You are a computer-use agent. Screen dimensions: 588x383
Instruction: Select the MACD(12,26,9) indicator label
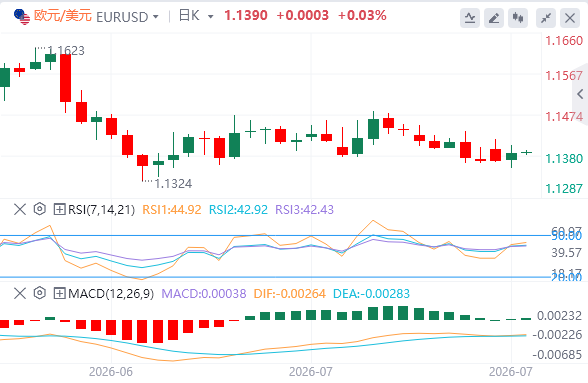pos(111,293)
